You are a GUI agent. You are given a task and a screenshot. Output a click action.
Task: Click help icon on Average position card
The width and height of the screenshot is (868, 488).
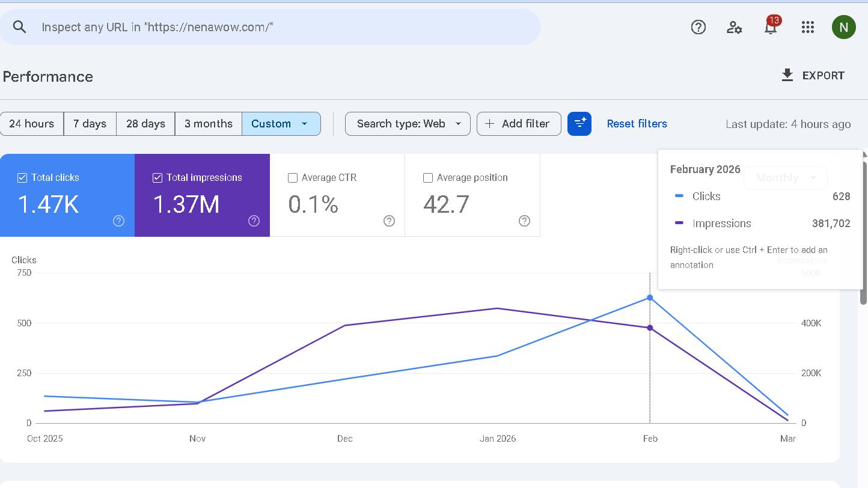(524, 221)
